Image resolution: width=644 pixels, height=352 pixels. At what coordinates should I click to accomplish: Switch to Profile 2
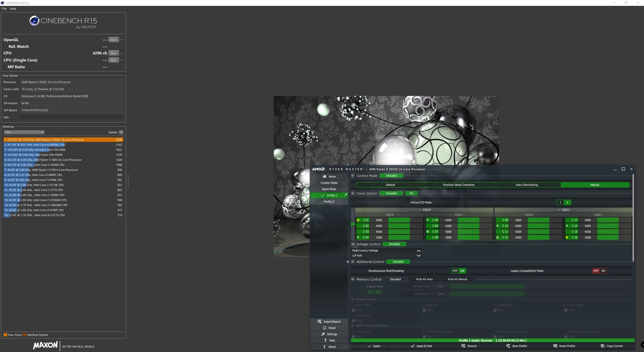[x=329, y=202]
